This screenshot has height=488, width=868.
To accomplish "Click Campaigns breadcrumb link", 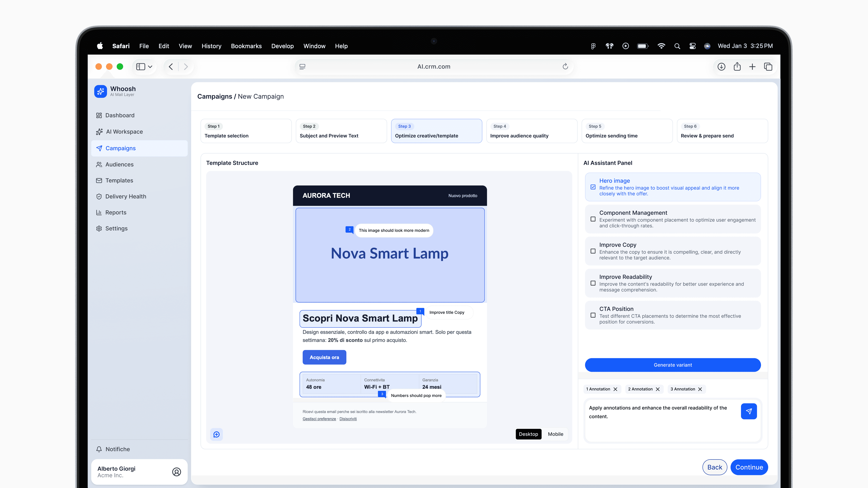I will point(215,97).
